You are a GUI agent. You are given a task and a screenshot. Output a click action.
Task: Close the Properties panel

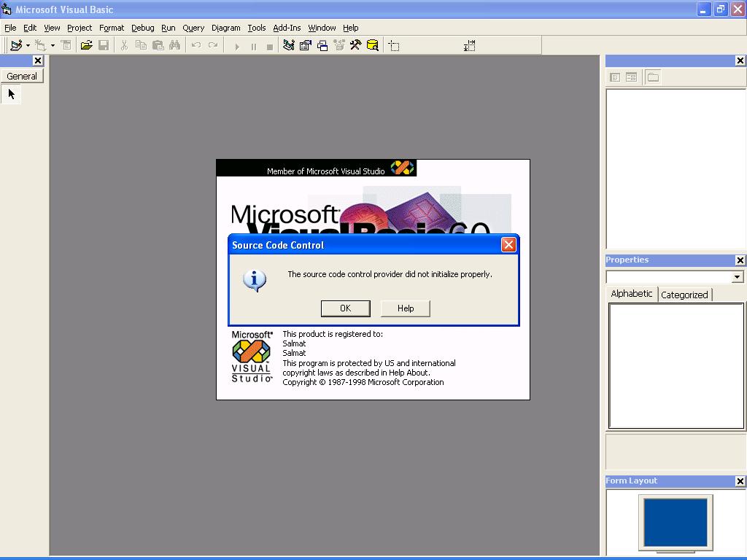(740, 260)
